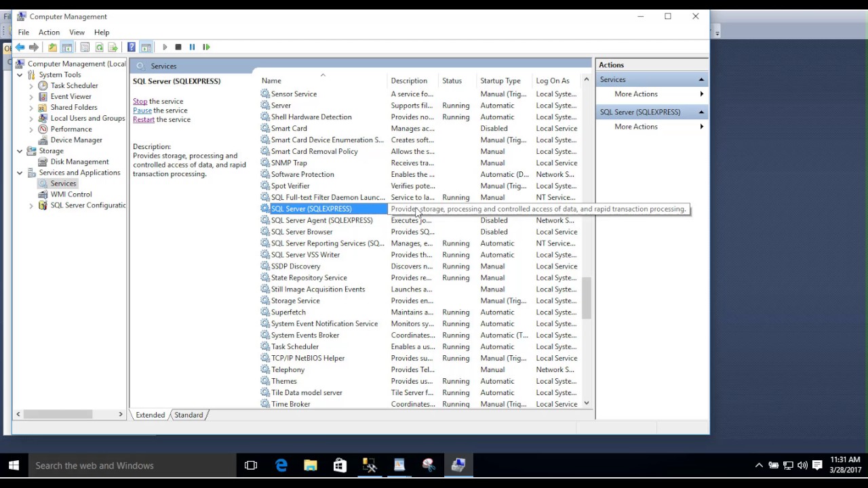Collapse the Services section in Actions pane

click(701, 79)
